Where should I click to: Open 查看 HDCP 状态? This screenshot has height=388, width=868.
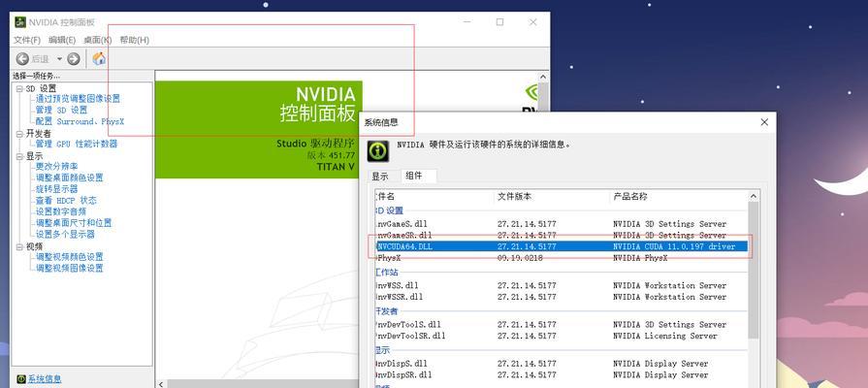pyautogui.click(x=66, y=201)
